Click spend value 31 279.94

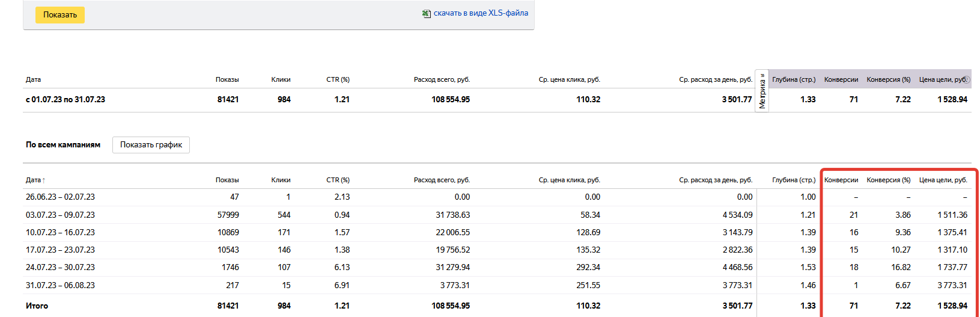[x=453, y=267]
